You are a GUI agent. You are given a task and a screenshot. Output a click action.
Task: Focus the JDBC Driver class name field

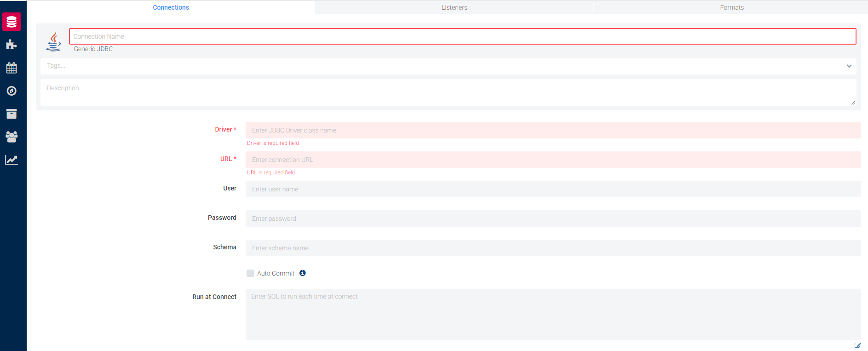pos(553,130)
